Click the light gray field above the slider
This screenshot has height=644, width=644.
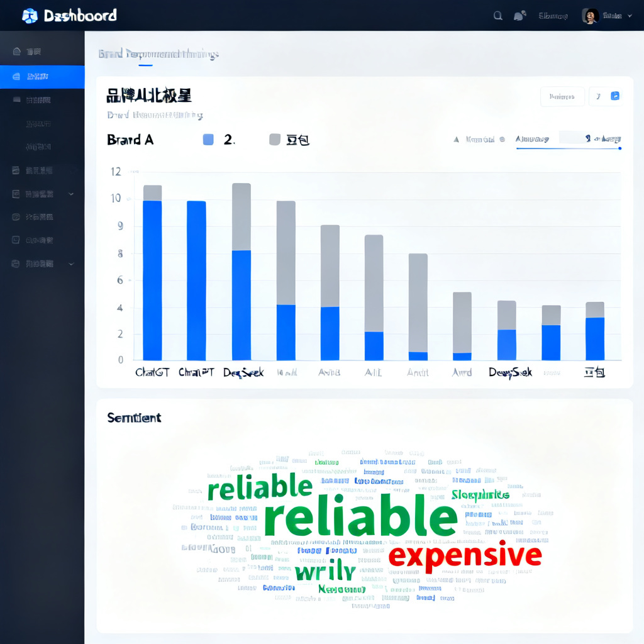pos(572,137)
